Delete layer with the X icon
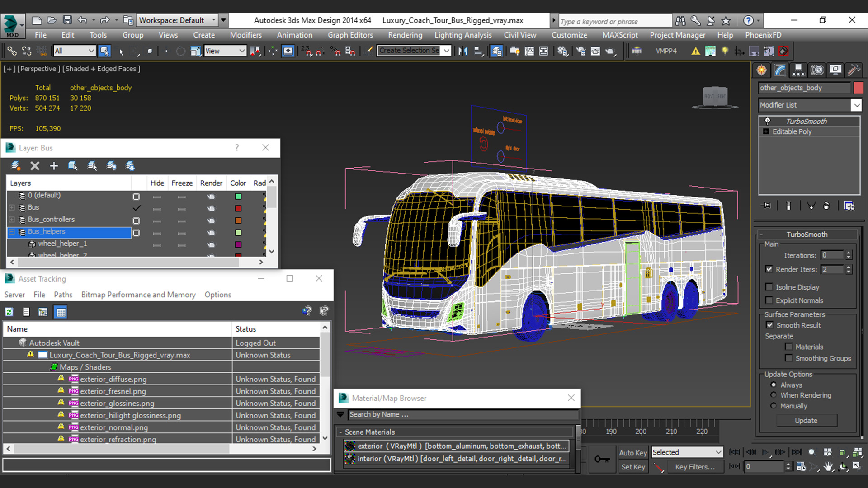The height and width of the screenshot is (488, 868). [x=35, y=166]
